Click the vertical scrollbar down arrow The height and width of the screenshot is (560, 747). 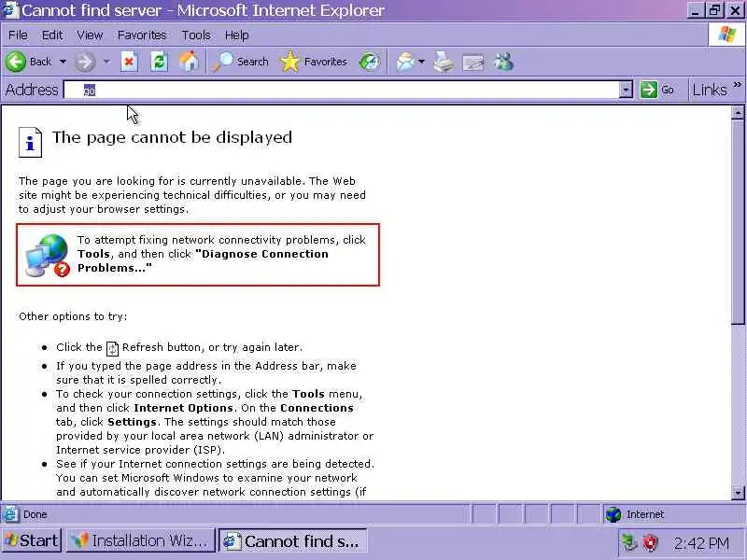(738, 494)
